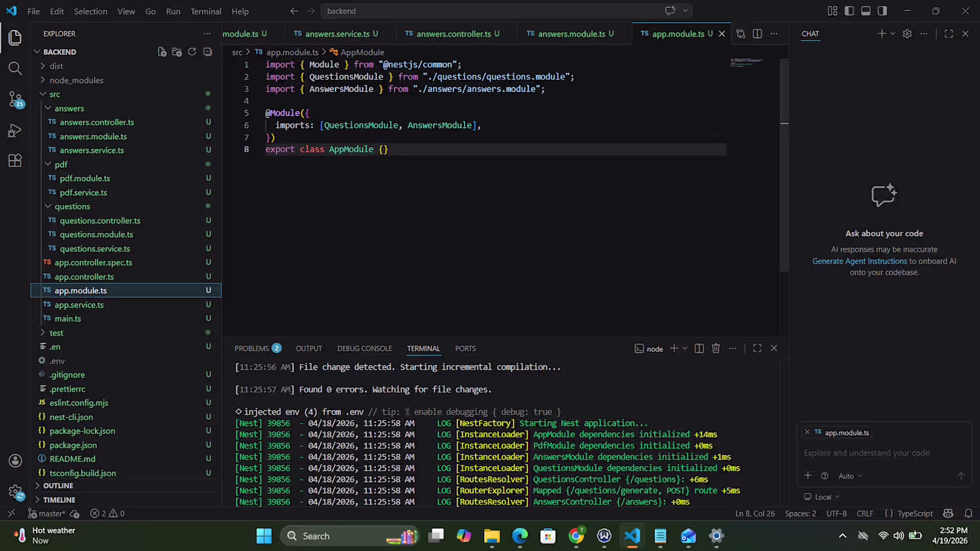Switch to the Problems panel tab
The image size is (980, 551).
(x=252, y=349)
